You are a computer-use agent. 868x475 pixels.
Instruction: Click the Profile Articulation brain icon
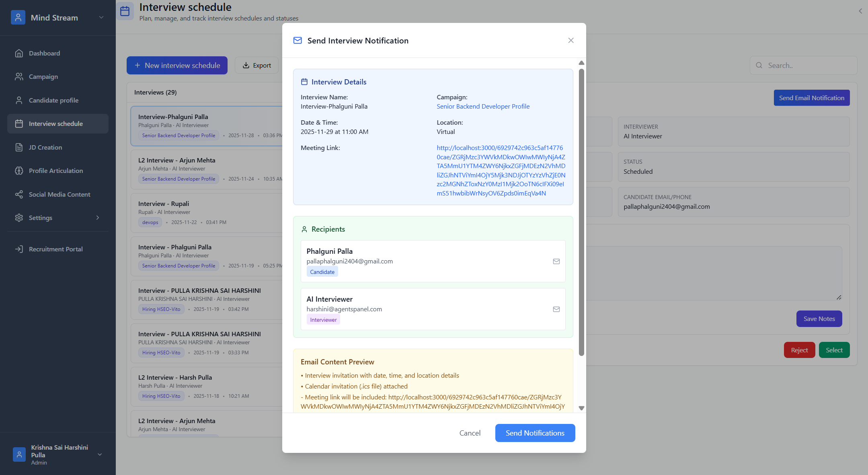(19, 171)
